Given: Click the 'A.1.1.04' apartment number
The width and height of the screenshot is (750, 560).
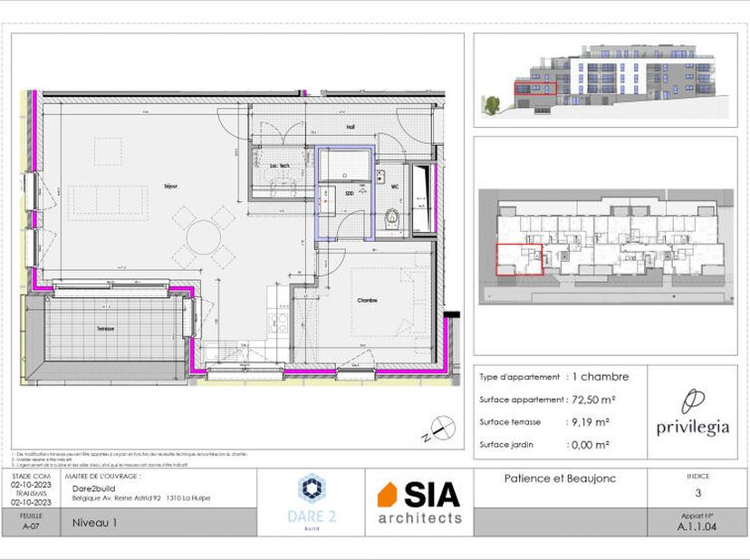Looking at the screenshot, I should coord(697,526).
